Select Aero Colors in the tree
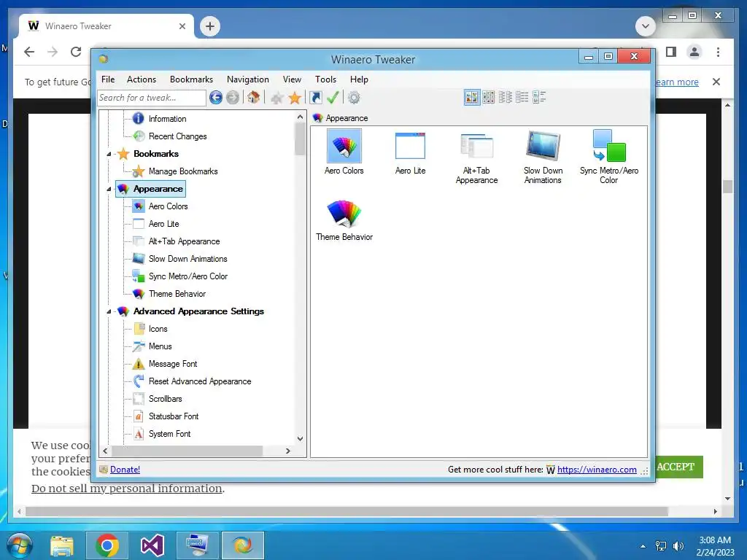Viewport: 747px width, 560px height. [168, 206]
